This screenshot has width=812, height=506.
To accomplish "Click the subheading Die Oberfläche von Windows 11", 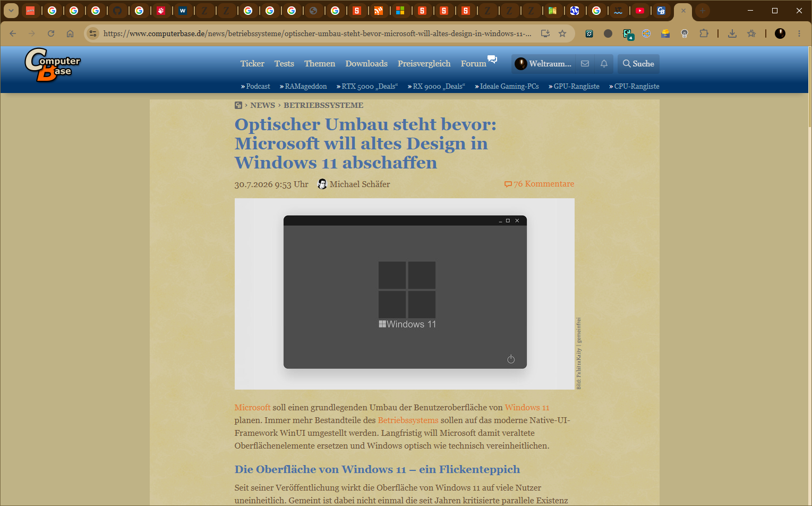I will point(377,469).
